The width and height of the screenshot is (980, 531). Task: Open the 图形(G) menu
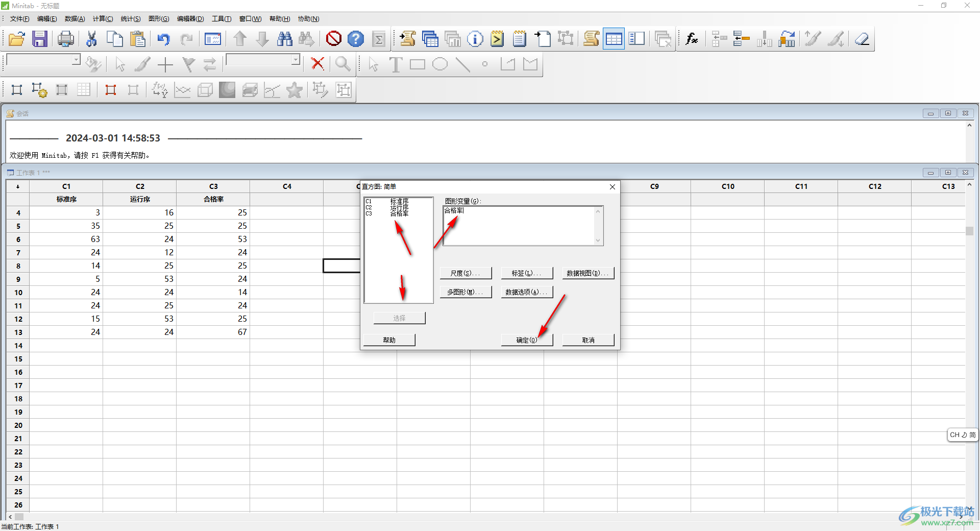coord(159,19)
